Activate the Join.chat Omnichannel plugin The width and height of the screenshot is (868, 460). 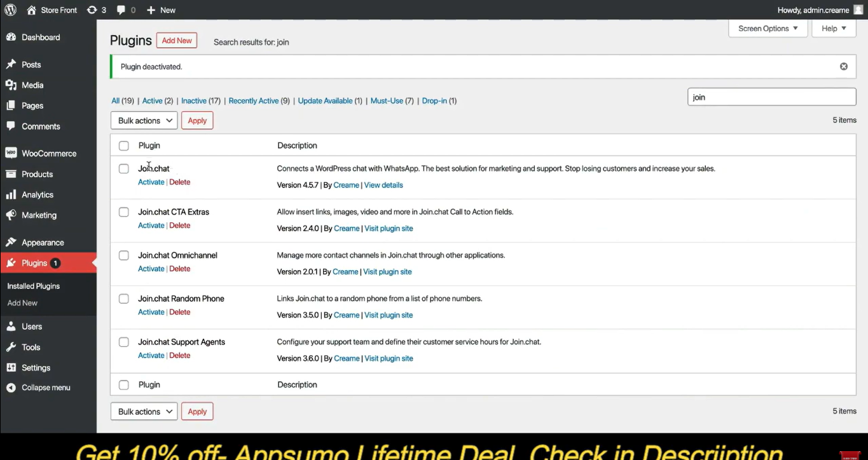click(x=151, y=269)
